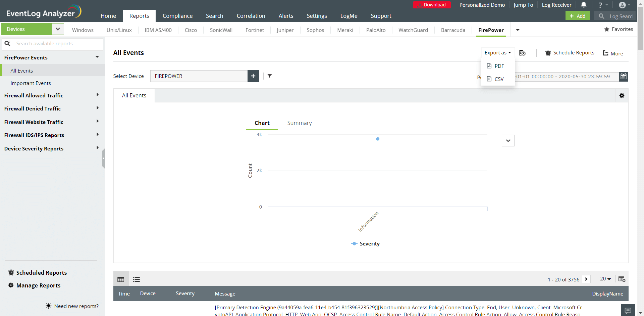Click the green Add button
Image resolution: width=644 pixels, height=316 pixels.
pyautogui.click(x=578, y=16)
